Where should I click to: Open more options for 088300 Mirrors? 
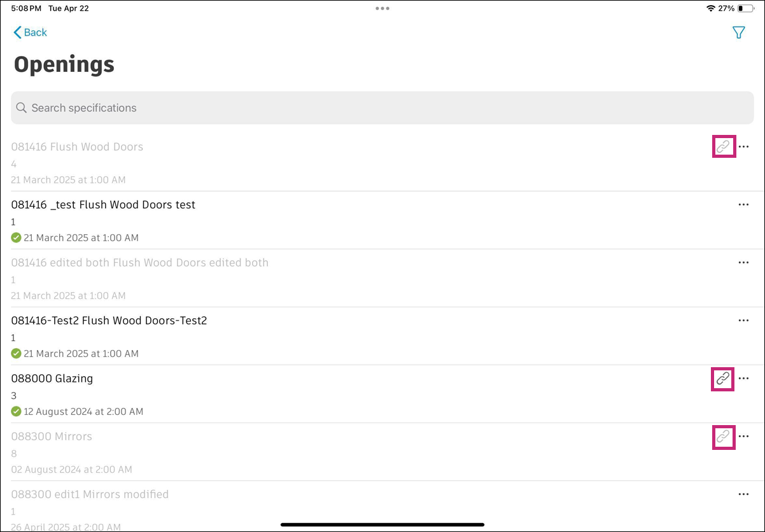tap(743, 437)
